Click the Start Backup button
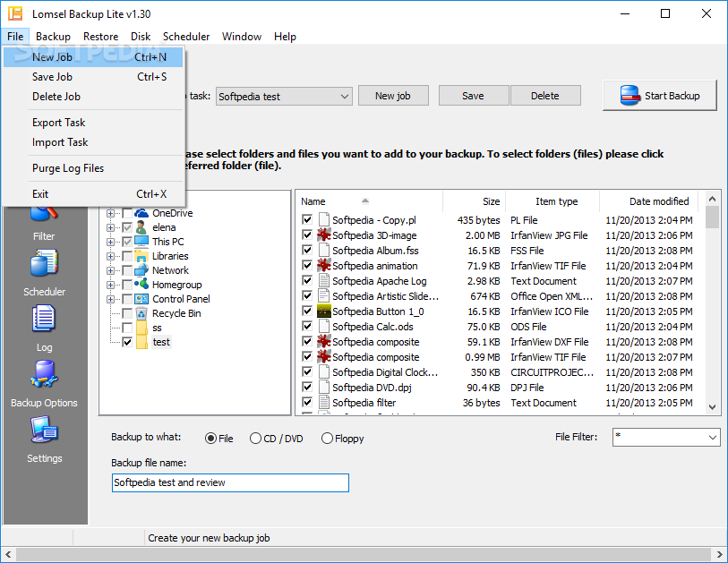 (x=659, y=96)
